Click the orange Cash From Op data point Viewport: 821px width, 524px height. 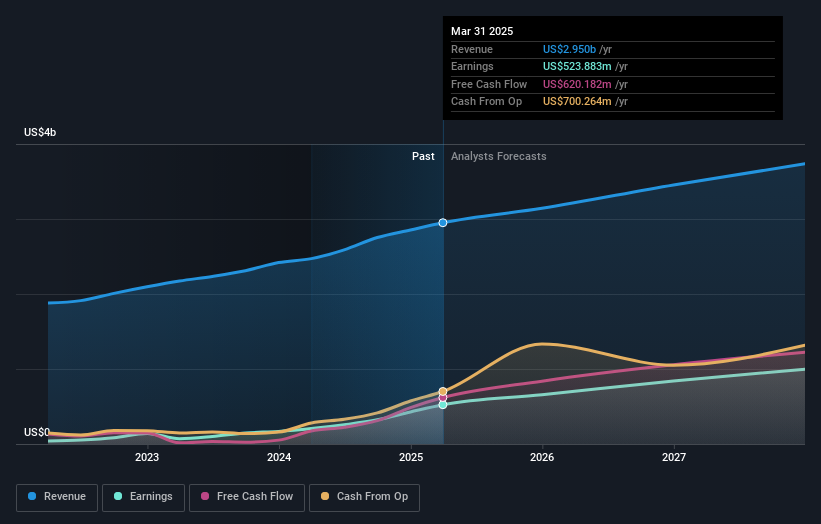[x=443, y=391]
